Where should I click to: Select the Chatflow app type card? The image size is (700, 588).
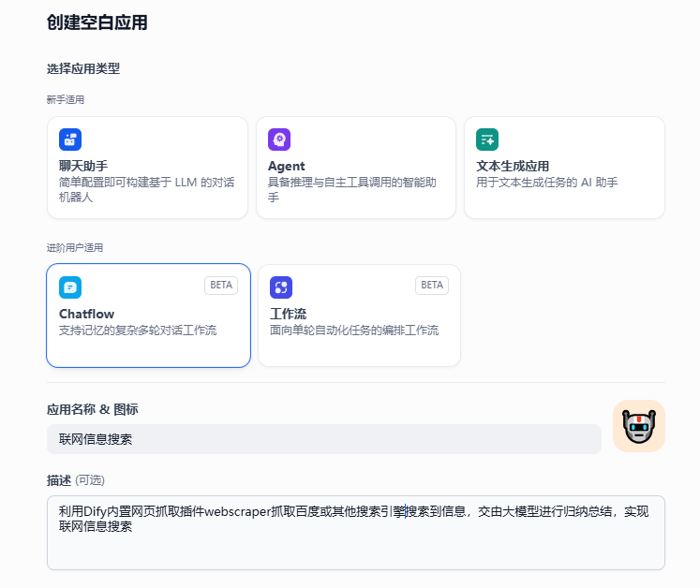pos(149,316)
